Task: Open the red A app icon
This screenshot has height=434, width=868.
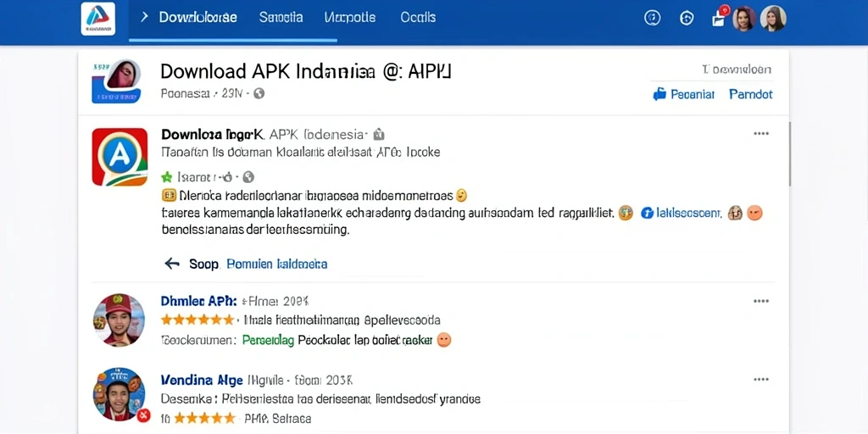Action: [120, 157]
